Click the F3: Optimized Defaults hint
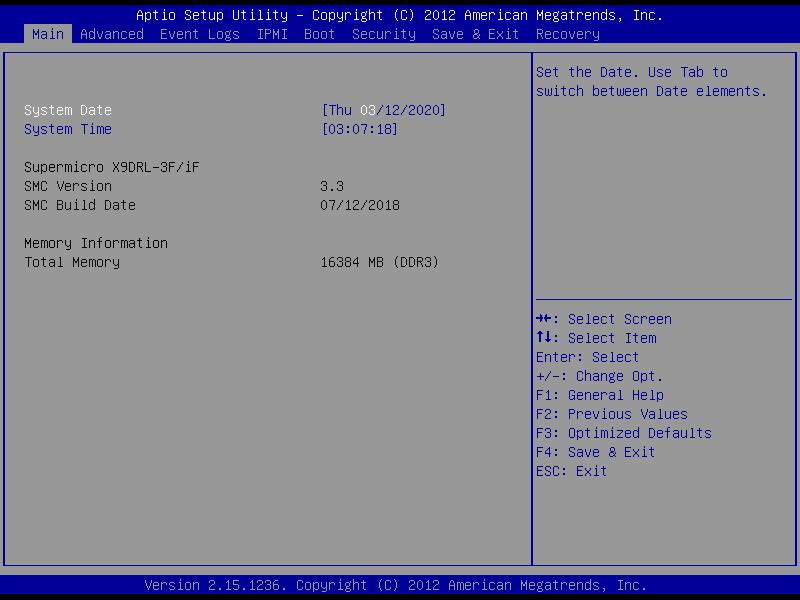The image size is (800, 600). 623,433
